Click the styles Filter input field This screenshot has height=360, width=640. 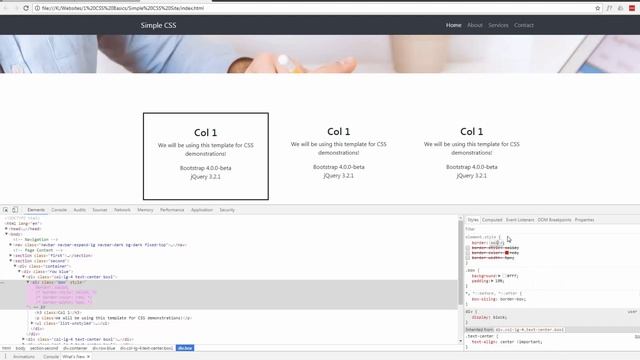click(x=551, y=229)
